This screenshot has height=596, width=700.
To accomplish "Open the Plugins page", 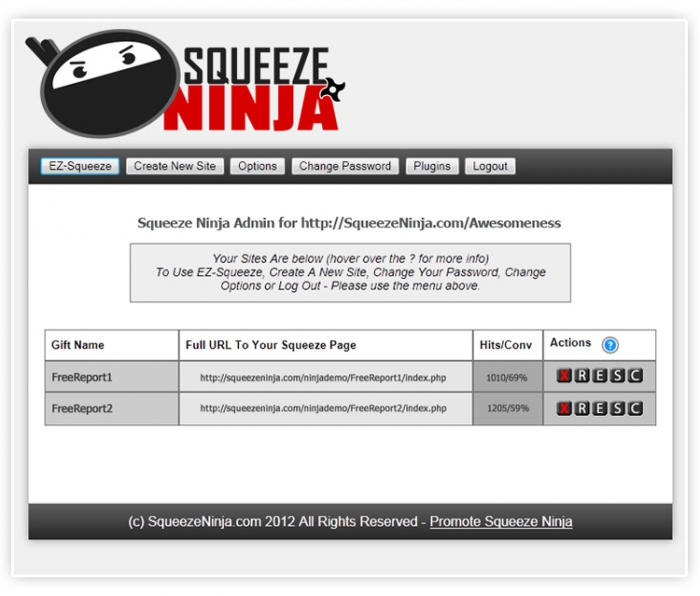I will (x=432, y=166).
